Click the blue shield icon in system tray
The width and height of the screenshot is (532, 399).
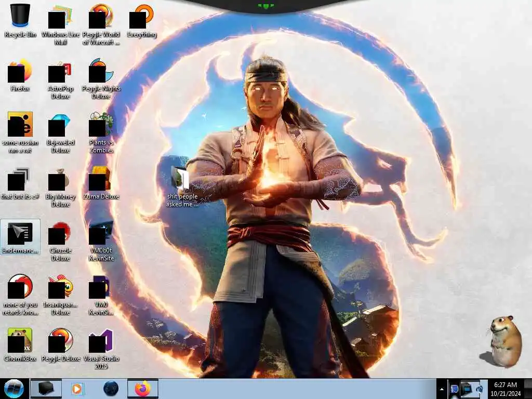(x=454, y=389)
